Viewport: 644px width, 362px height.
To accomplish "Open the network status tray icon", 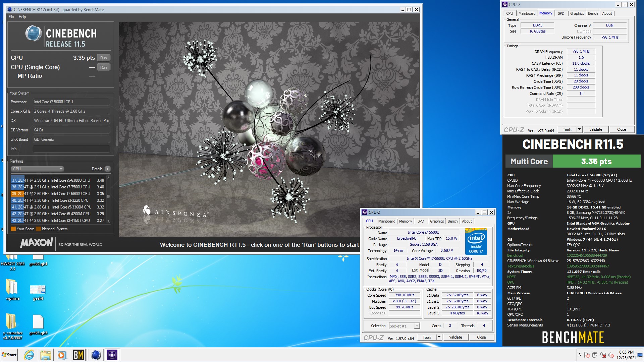I will [603, 355].
